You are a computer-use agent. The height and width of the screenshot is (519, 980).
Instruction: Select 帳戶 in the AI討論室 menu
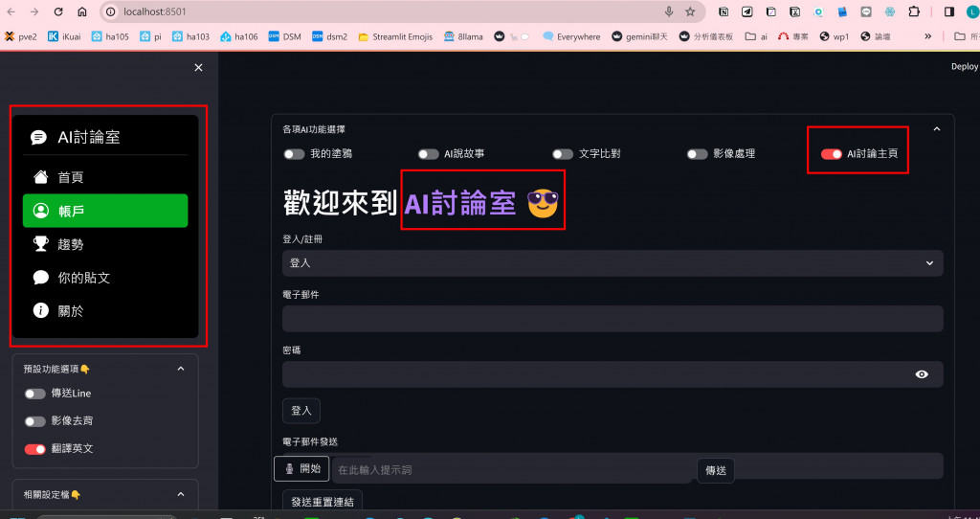(105, 211)
